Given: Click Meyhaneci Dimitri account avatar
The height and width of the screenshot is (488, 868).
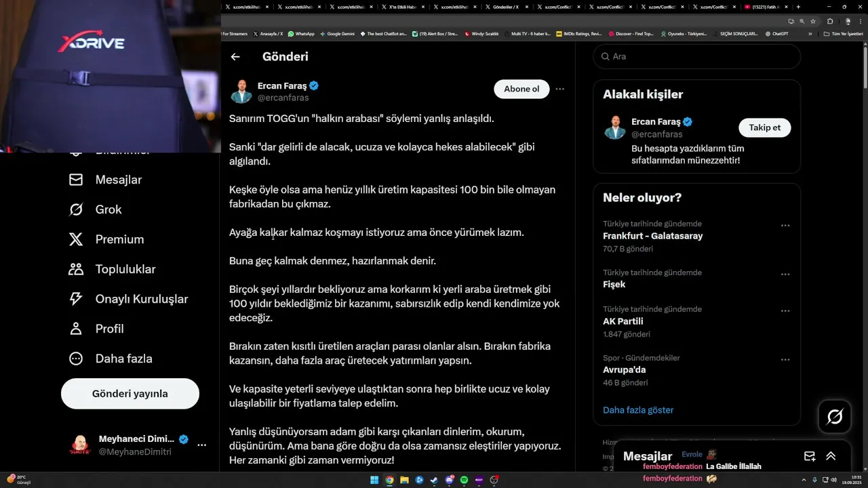Looking at the screenshot, I should point(80,445).
